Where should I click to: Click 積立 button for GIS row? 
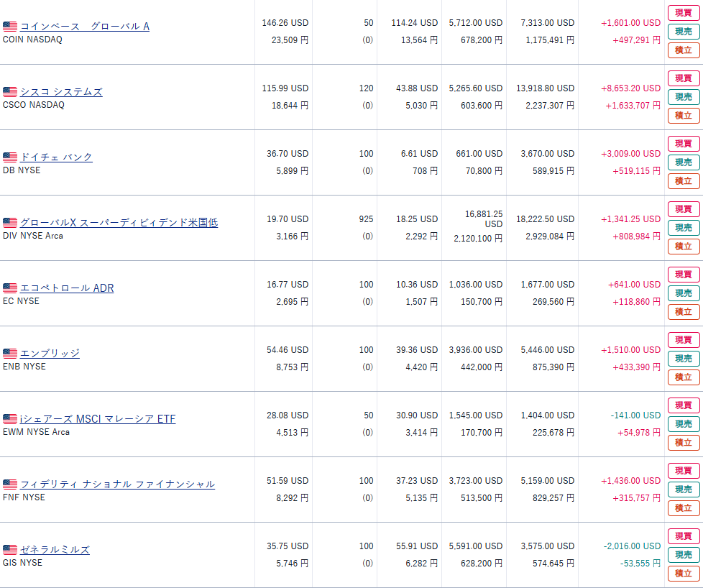684,573
